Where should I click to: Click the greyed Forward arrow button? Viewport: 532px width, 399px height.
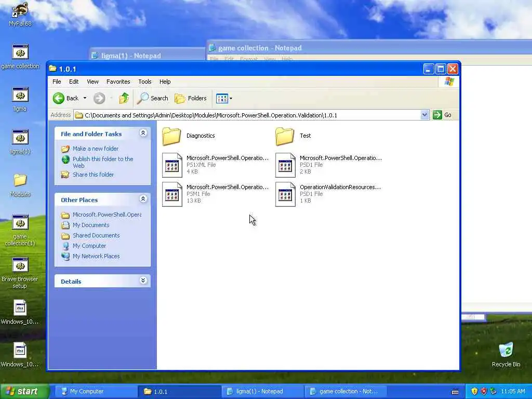pos(99,98)
